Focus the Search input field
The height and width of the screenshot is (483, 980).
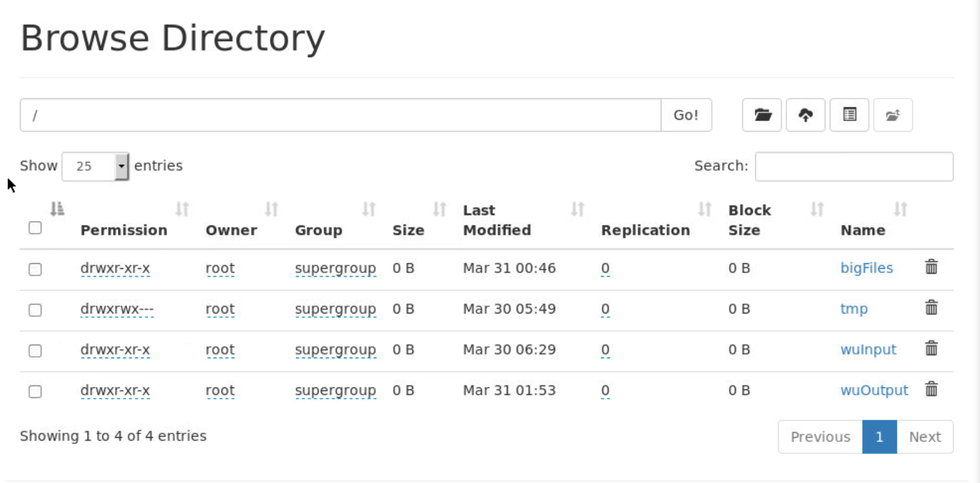pyautogui.click(x=854, y=166)
